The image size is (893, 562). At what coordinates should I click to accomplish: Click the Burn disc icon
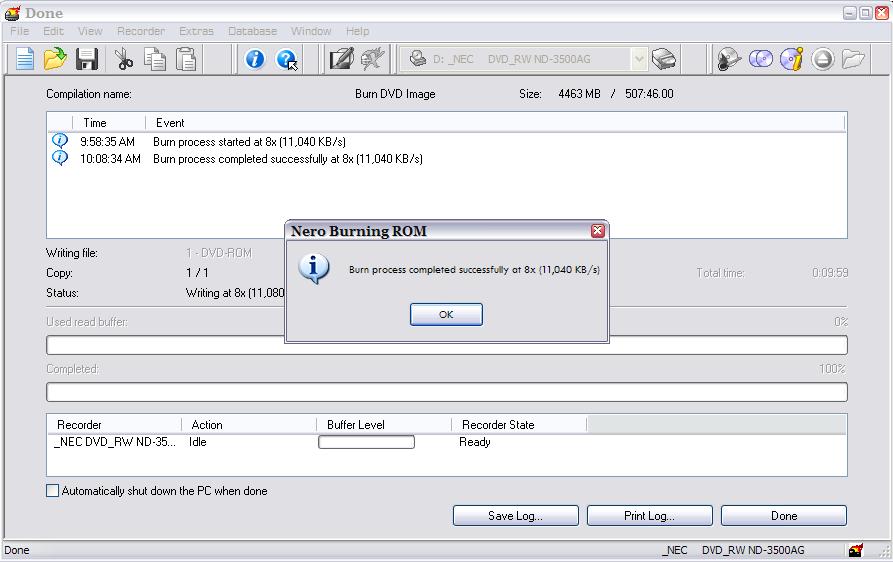pos(729,59)
